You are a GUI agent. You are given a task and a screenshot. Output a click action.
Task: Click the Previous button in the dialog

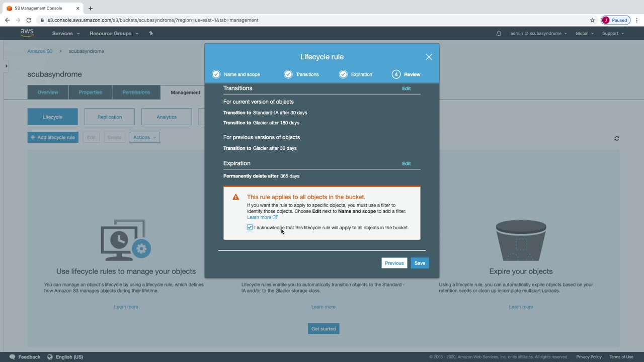click(x=394, y=263)
